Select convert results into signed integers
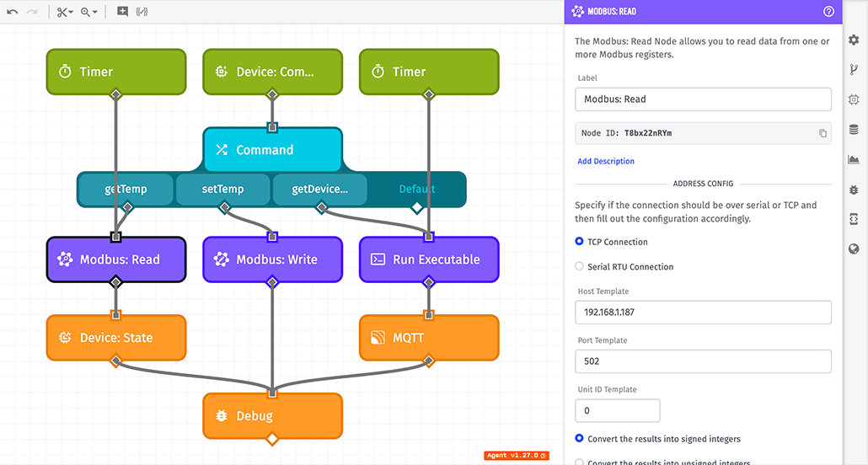 point(579,438)
